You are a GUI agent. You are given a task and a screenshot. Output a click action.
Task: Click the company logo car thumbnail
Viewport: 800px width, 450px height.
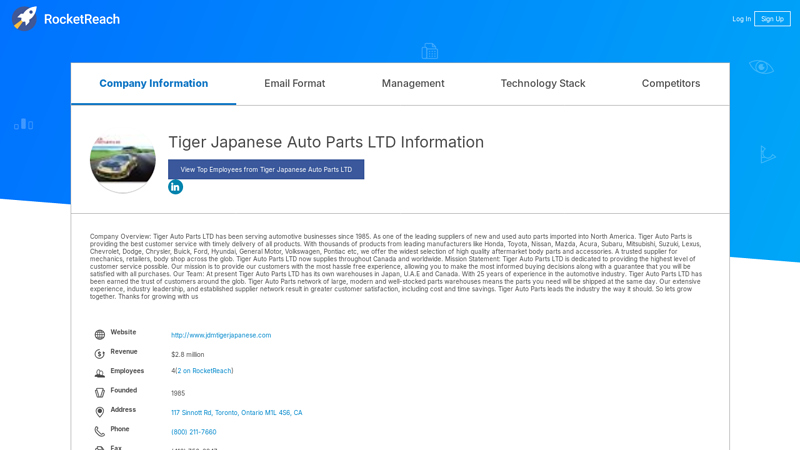coord(123,161)
